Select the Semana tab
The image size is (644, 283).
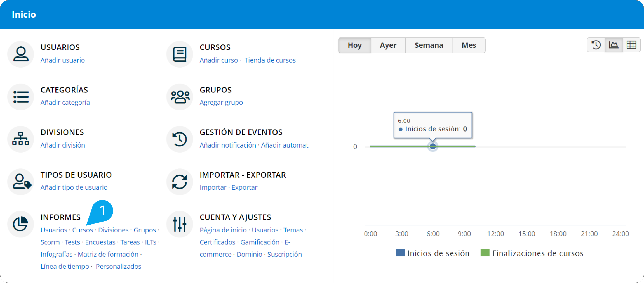click(429, 45)
